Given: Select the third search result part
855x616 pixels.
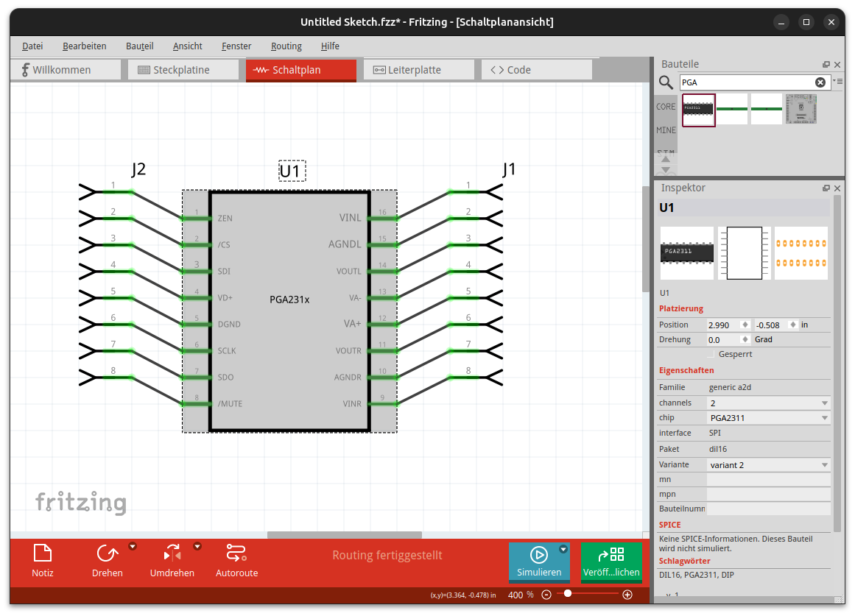Looking at the screenshot, I should [x=766, y=109].
